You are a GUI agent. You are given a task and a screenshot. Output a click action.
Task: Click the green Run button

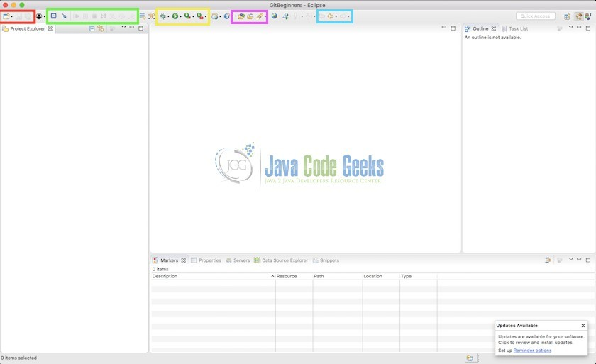point(175,16)
